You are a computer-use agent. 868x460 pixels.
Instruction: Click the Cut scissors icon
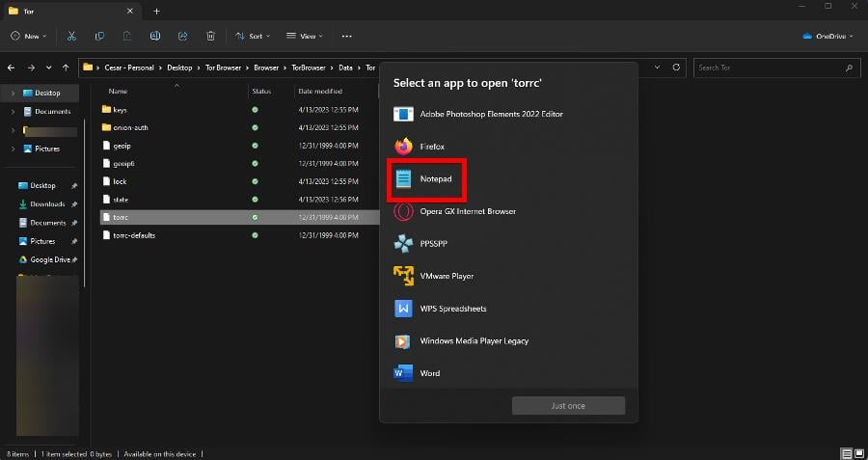point(71,36)
